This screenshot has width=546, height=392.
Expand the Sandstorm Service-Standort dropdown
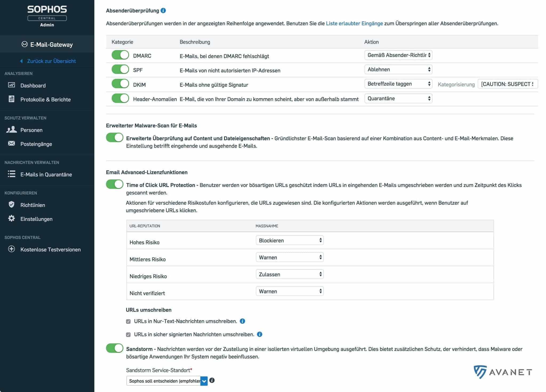click(x=167, y=381)
